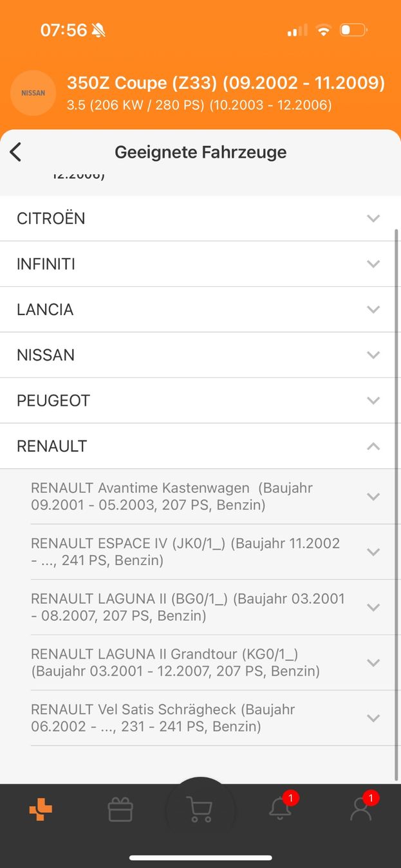Open notifications bell

(x=281, y=809)
